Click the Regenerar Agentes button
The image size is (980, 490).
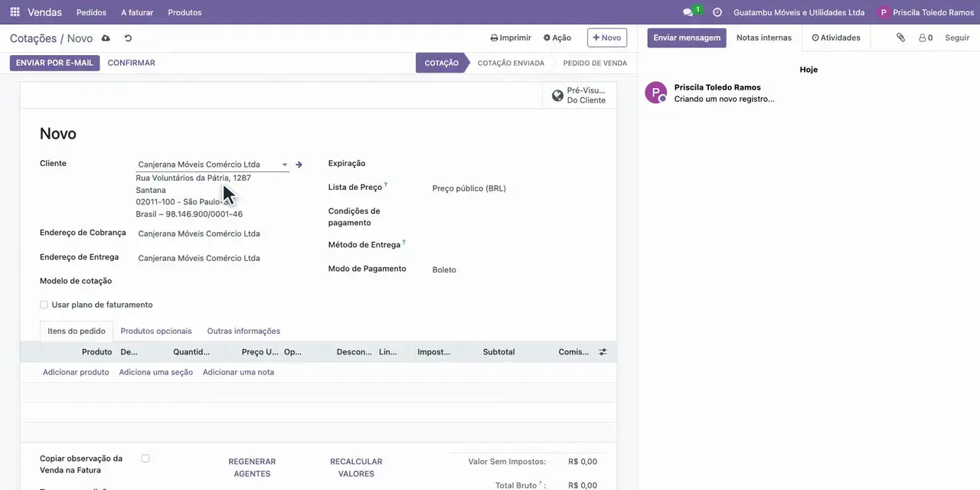[252, 468]
